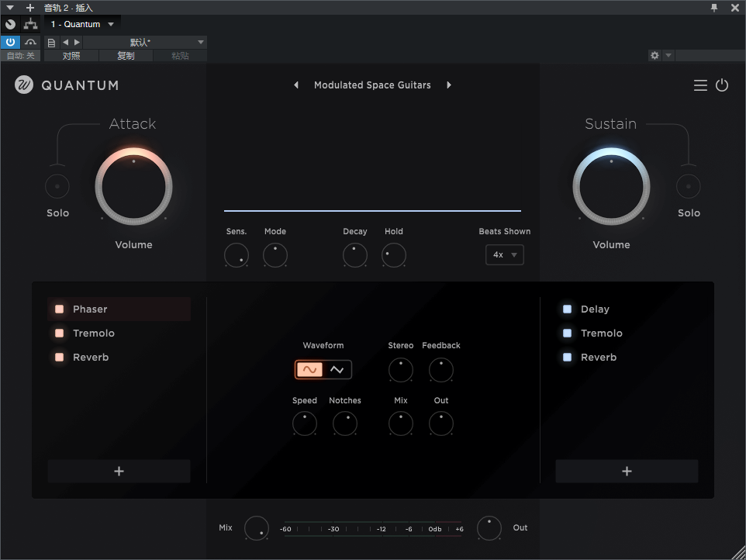Select the Attack Tremolo effect row
This screenshot has width=746, height=560.
click(119, 333)
